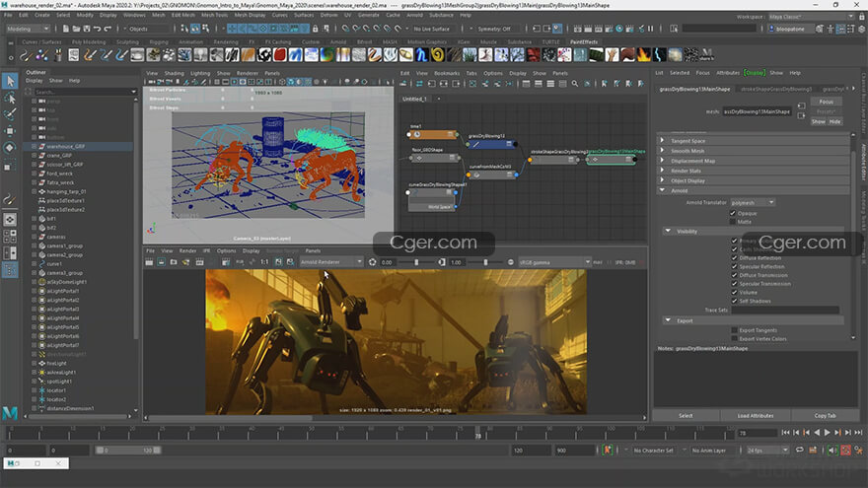Click the Focus button in Attribute Editor

827,102
